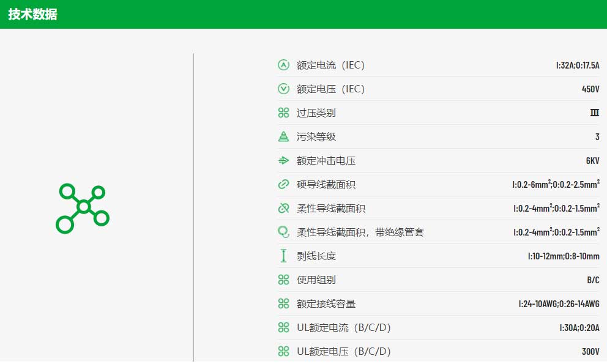
Task: Click the cone icon beside 污染等级
Action: [x=283, y=136]
